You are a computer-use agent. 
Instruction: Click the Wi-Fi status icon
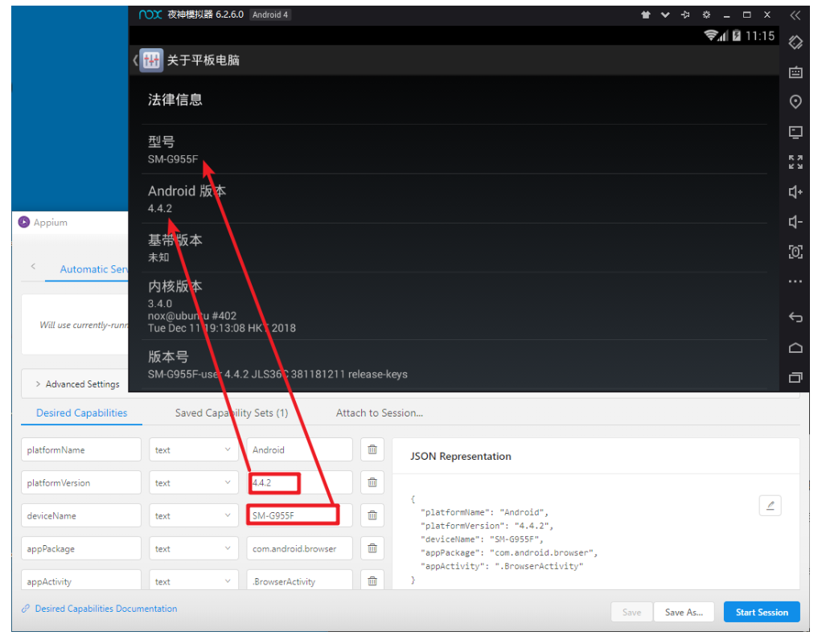(711, 35)
